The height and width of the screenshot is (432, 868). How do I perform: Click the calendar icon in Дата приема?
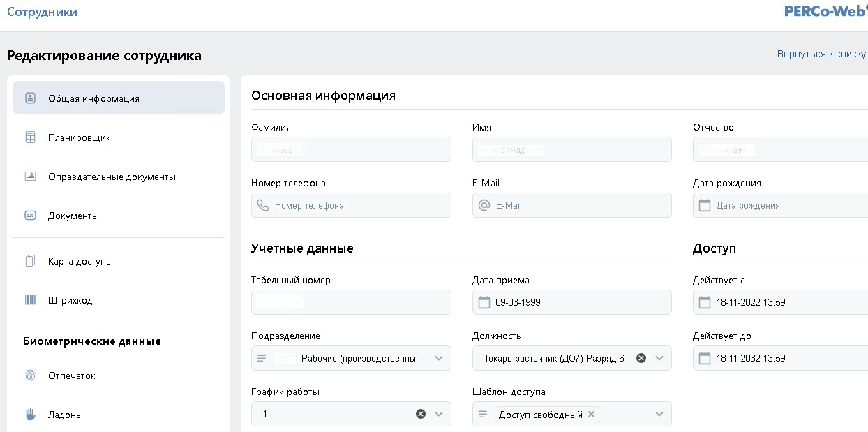coord(484,302)
